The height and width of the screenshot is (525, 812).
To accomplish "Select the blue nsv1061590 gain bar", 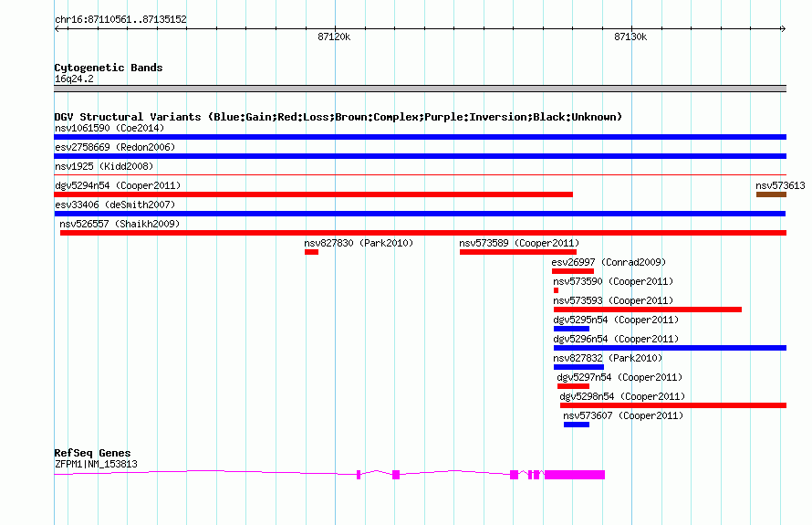I will (x=420, y=137).
